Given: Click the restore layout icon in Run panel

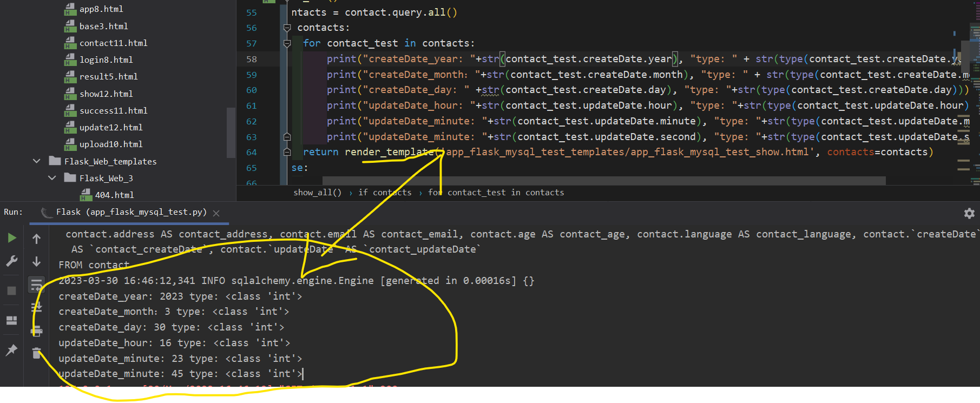Looking at the screenshot, I should coord(12,320).
